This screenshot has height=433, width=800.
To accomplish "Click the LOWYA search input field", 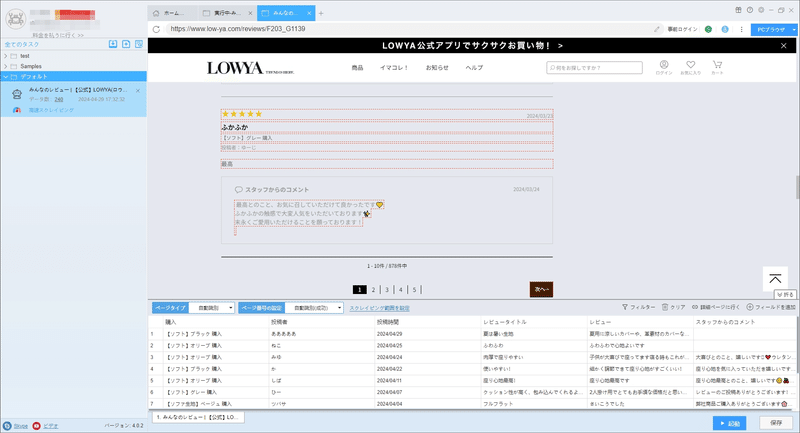I will tap(594, 67).
